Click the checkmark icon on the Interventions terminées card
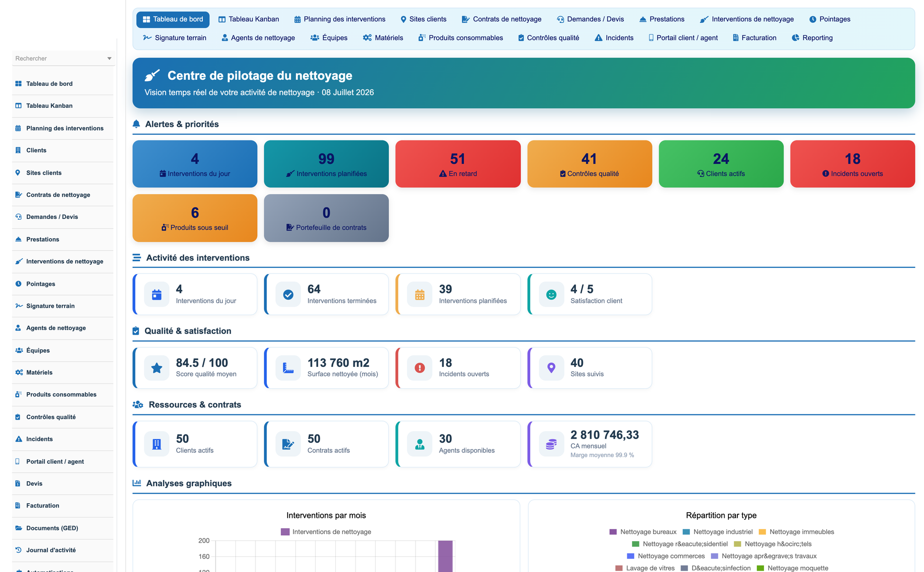This screenshot has height=572, width=924. pos(288,295)
